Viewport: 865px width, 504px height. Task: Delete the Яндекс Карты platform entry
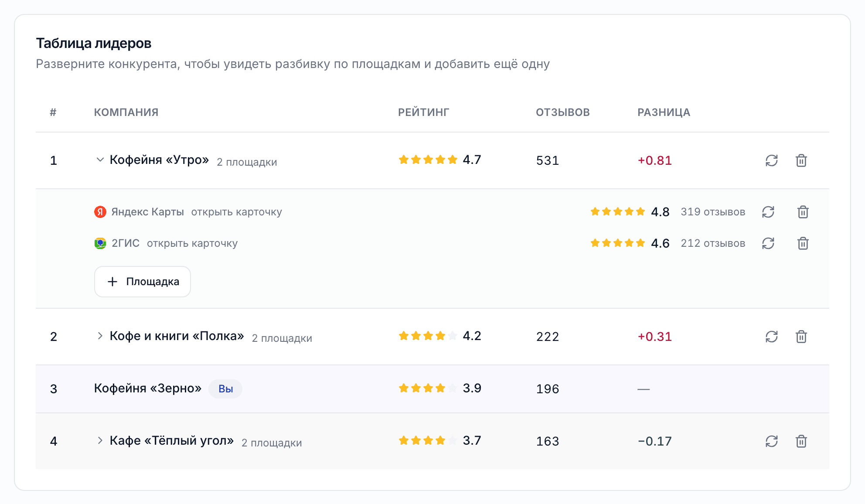(803, 212)
